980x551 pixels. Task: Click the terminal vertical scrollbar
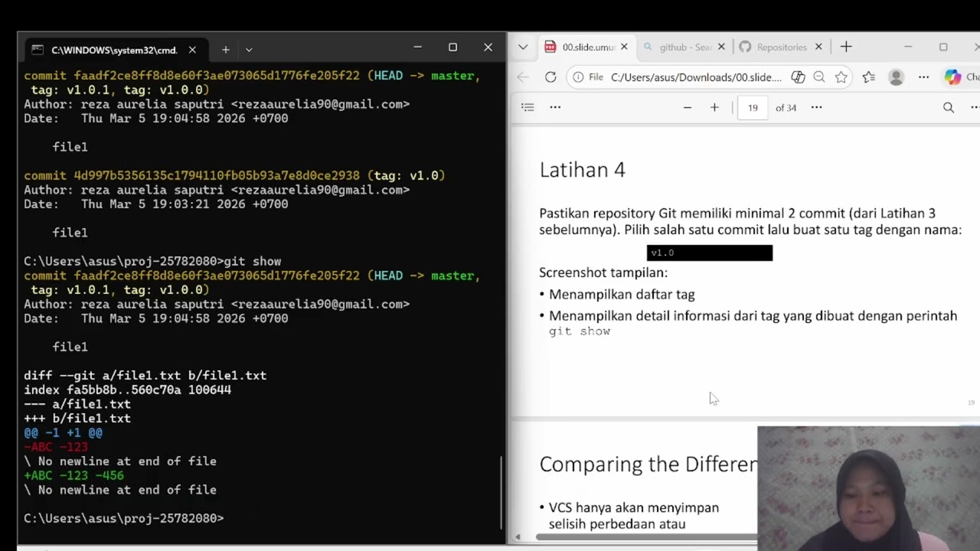(501, 492)
